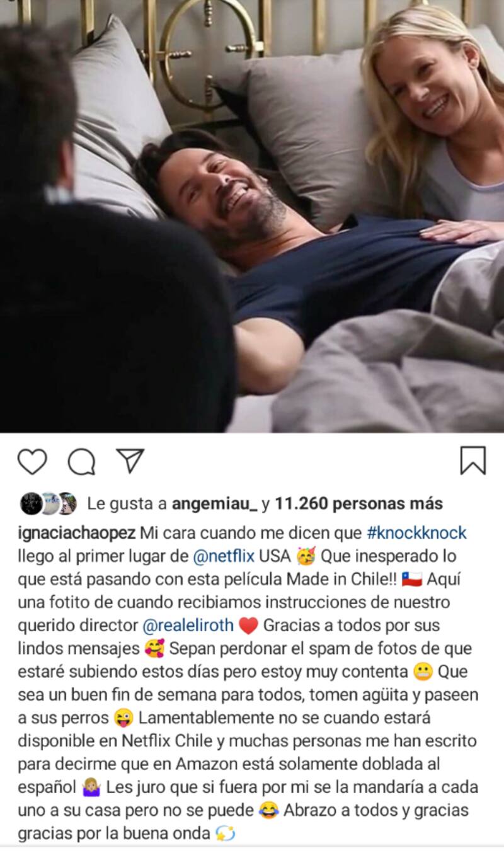
Task: Open the third liker avatar thumbnail
Action: (x=67, y=503)
